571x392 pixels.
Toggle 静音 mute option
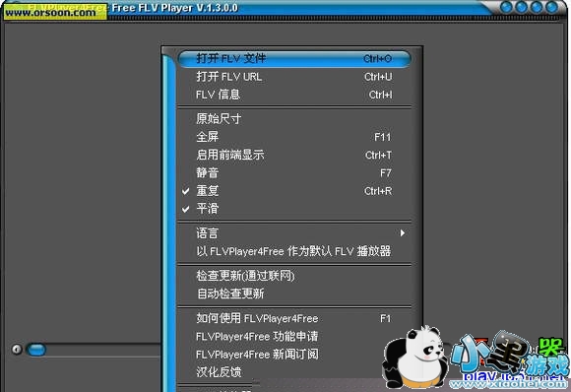click(294, 172)
